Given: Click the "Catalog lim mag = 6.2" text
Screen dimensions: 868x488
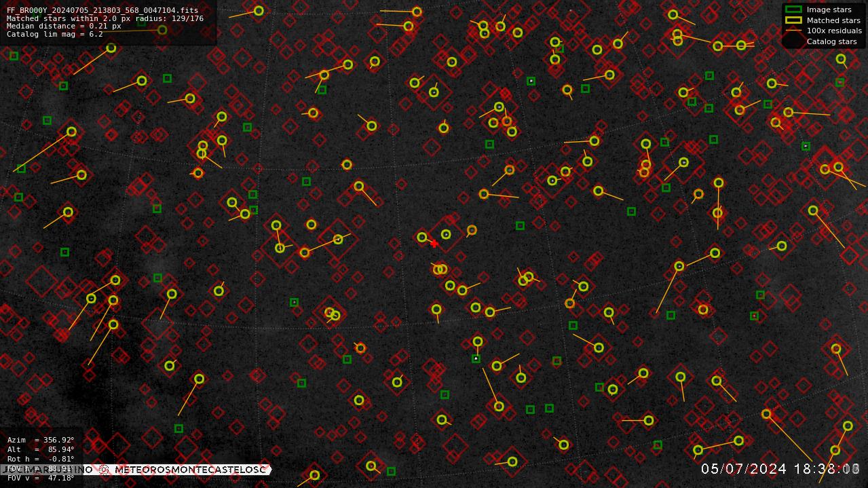Looking at the screenshot, I should coord(55,34).
